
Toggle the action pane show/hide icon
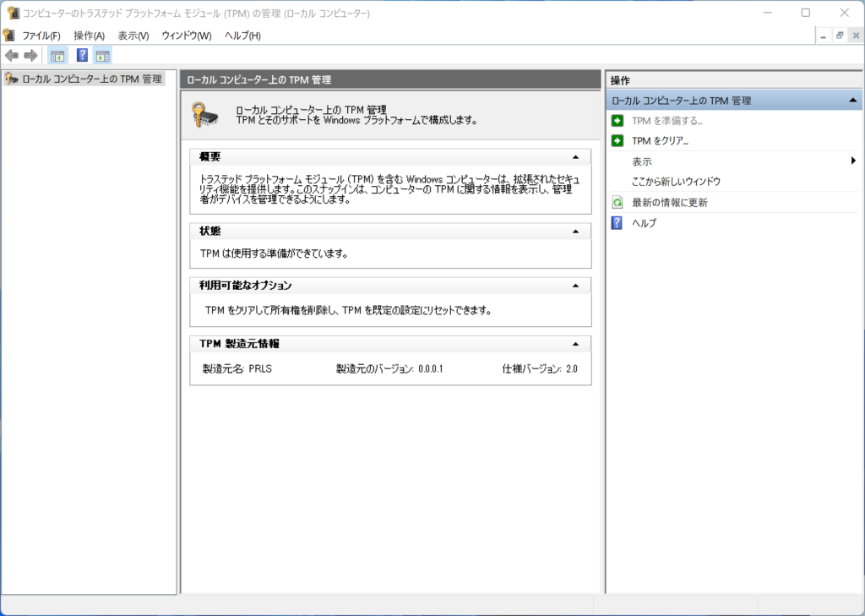click(x=102, y=55)
